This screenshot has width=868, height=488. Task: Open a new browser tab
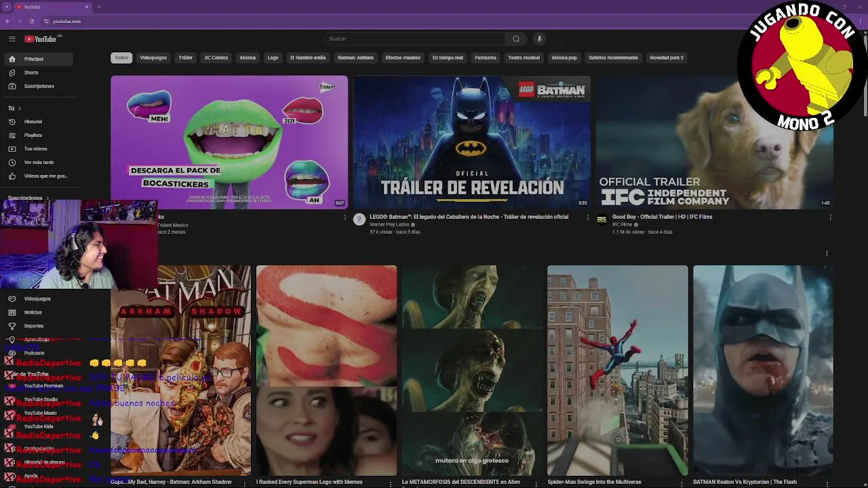[99, 7]
